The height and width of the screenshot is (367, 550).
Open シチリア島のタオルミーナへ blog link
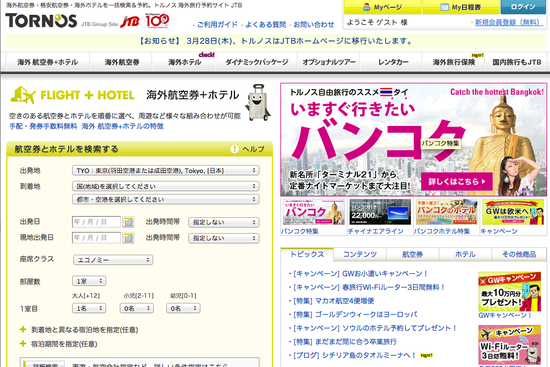(354, 355)
